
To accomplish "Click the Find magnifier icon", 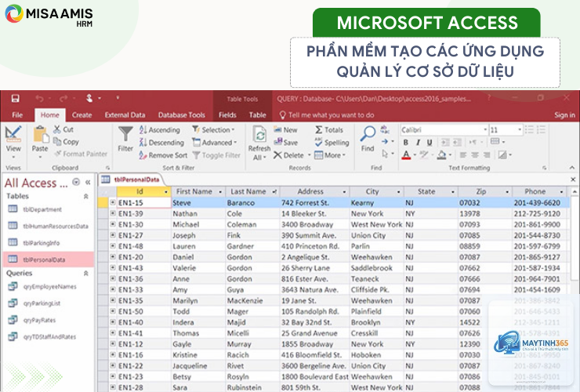I will (x=368, y=134).
